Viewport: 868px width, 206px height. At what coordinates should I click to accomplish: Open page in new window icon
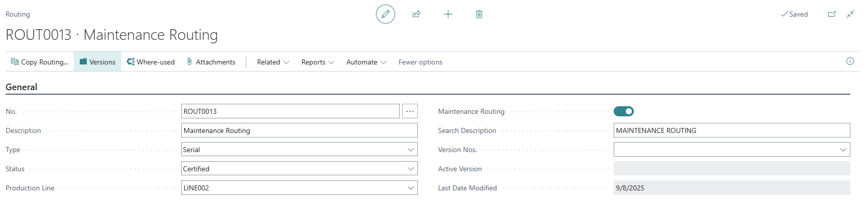tap(832, 14)
